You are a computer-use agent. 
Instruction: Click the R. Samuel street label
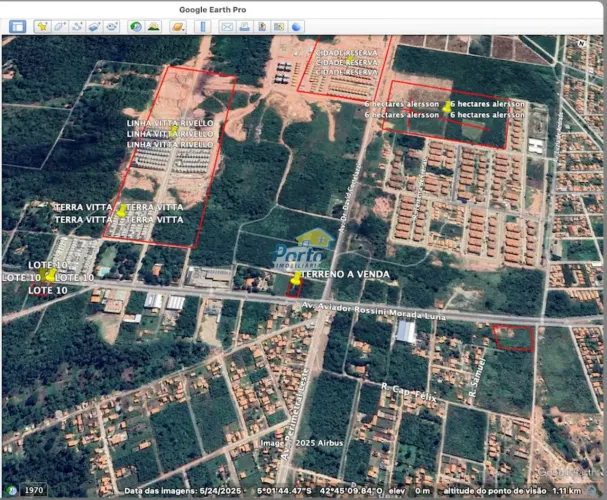(476, 377)
